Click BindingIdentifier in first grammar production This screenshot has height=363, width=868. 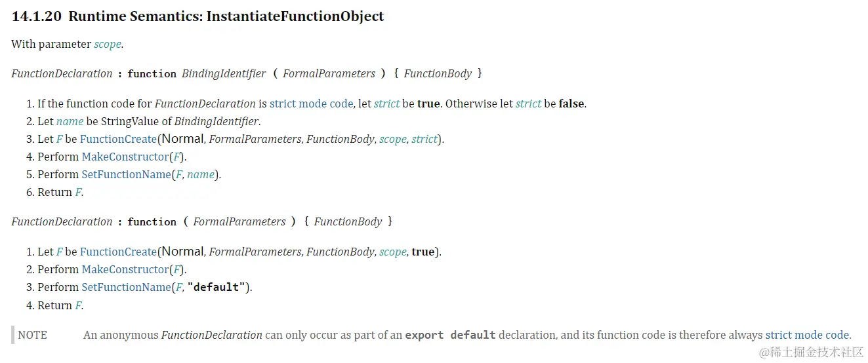coord(224,73)
